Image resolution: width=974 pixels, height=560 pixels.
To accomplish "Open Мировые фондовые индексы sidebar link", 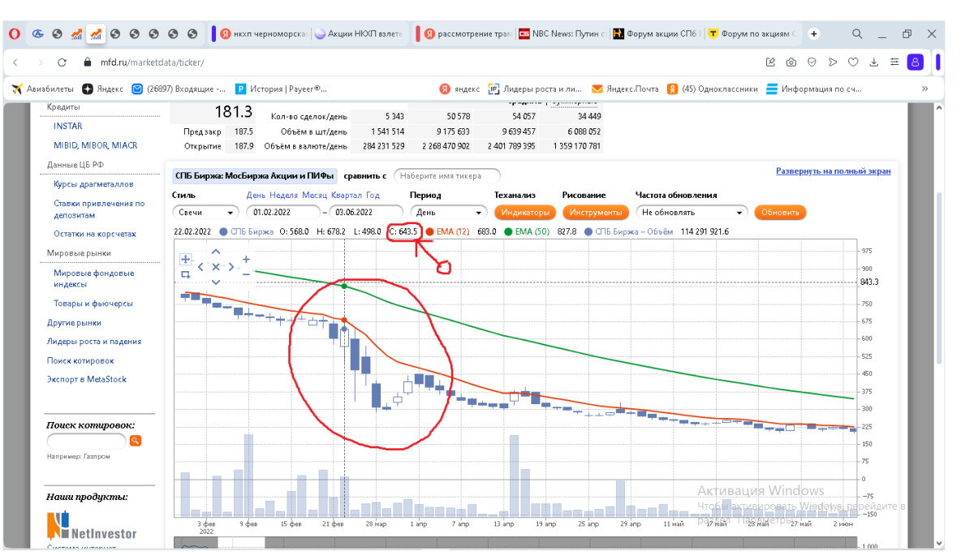I will tap(93, 278).
